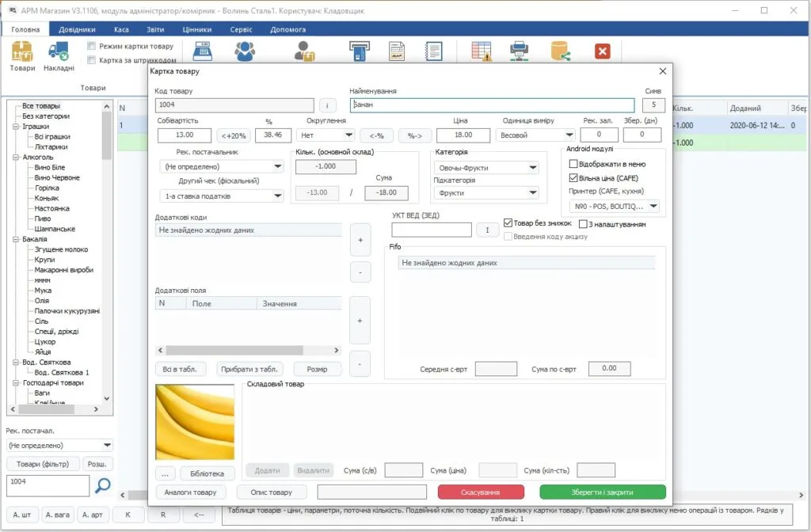This screenshot has width=811, height=532.
Task: Uncheck Вільна ціна (CAFE) checkbox
Action: click(573, 178)
